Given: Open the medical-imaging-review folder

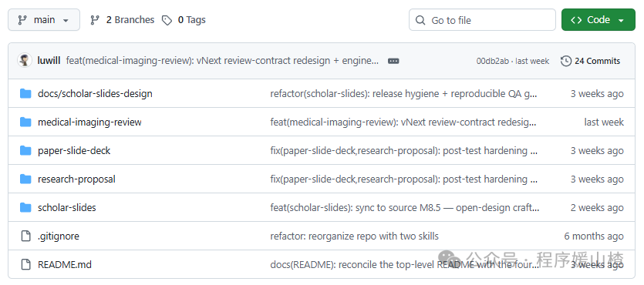Looking at the screenshot, I should coord(89,122).
